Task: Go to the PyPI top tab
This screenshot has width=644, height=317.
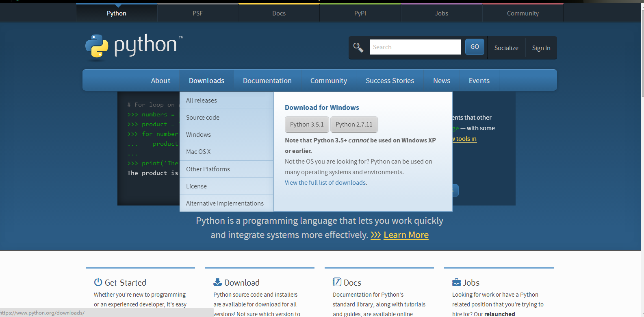Action: (x=360, y=13)
